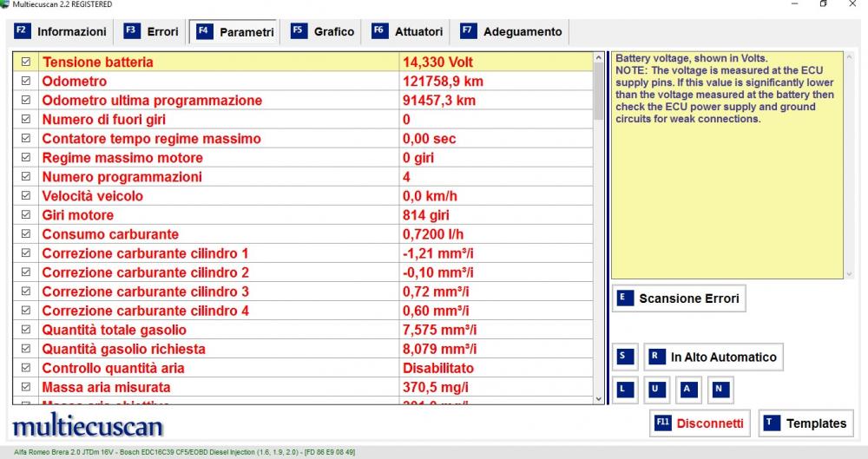Switch to the Errori tab
This screenshot has height=459, width=868.
(x=151, y=31)
